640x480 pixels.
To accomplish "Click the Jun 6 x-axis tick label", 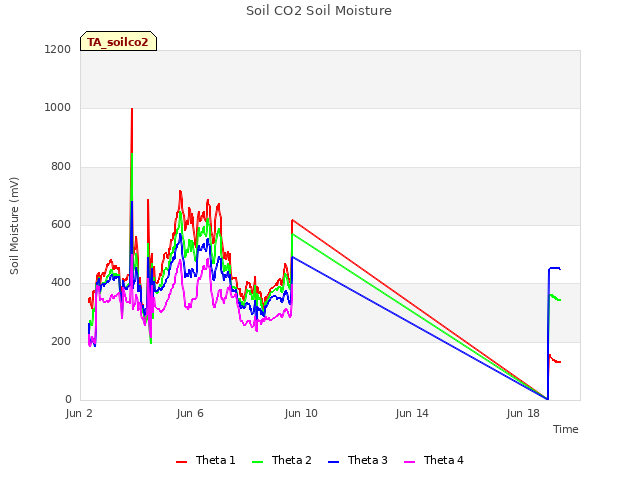I will point(190,413).
